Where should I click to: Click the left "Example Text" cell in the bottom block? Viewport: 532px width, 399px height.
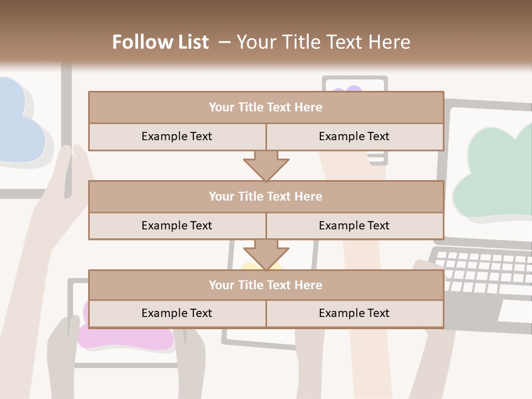tap(177, 314)
